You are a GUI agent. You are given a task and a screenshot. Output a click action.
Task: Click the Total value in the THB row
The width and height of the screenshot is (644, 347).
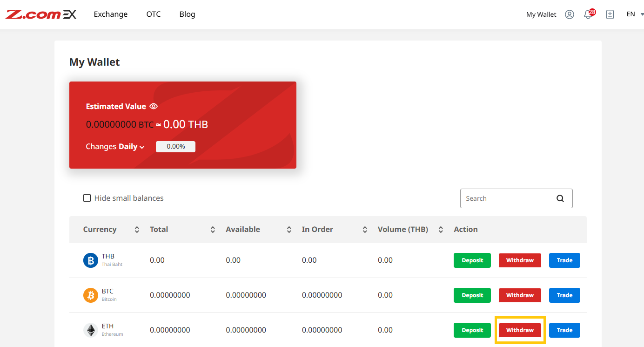(157, 260)
